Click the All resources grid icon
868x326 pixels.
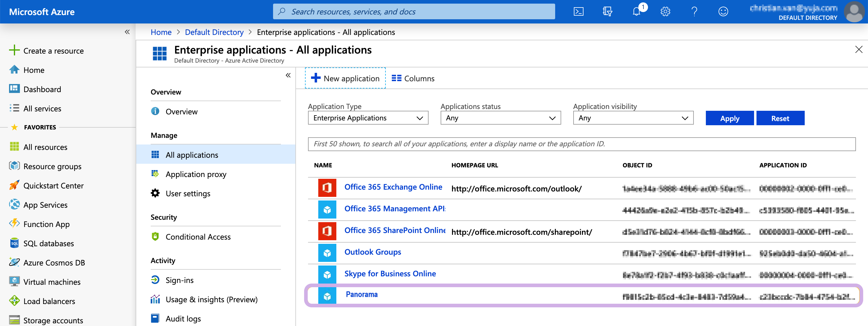point(14,147)
